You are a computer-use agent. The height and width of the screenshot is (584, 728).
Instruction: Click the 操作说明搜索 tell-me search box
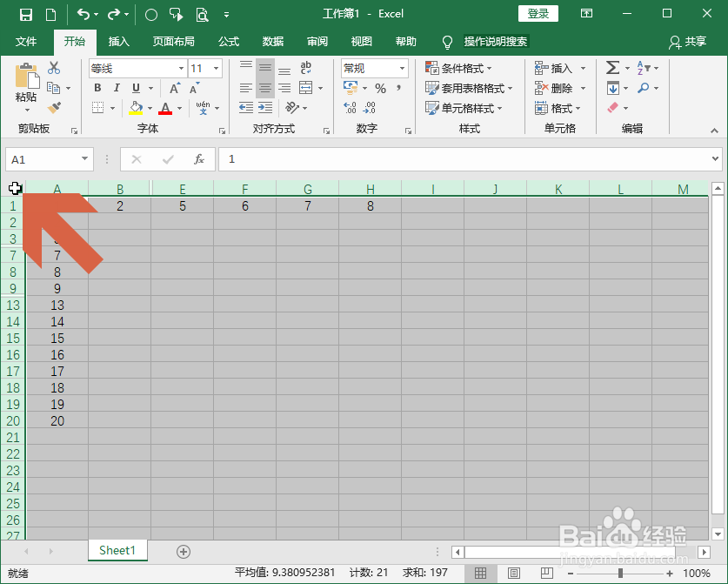[x=496, y=42]
